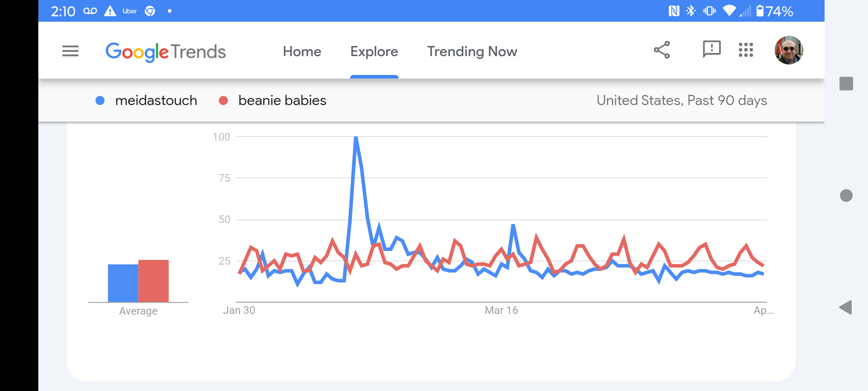The height and width of the screenshot is (391, 868).
Task: Tap the blue Average bar
Action: tap(123, 283)
